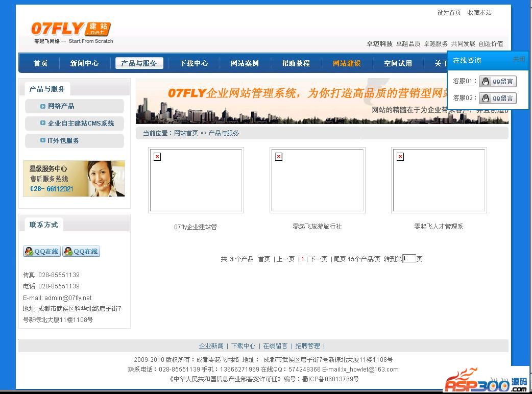Viewport: 532px width, 394px height.
Task: Open the 新闻中心 navigation tab
Action: (84, 63)
